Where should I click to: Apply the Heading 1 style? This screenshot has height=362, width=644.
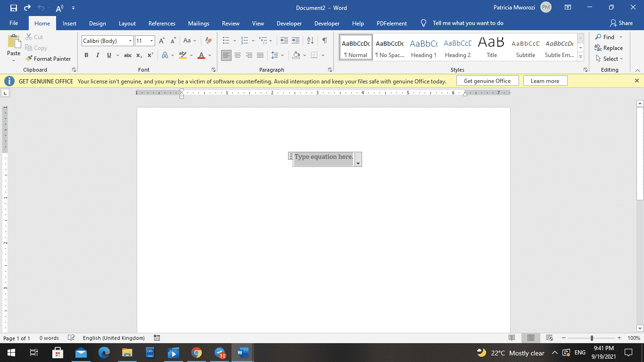tap(423, 47)
